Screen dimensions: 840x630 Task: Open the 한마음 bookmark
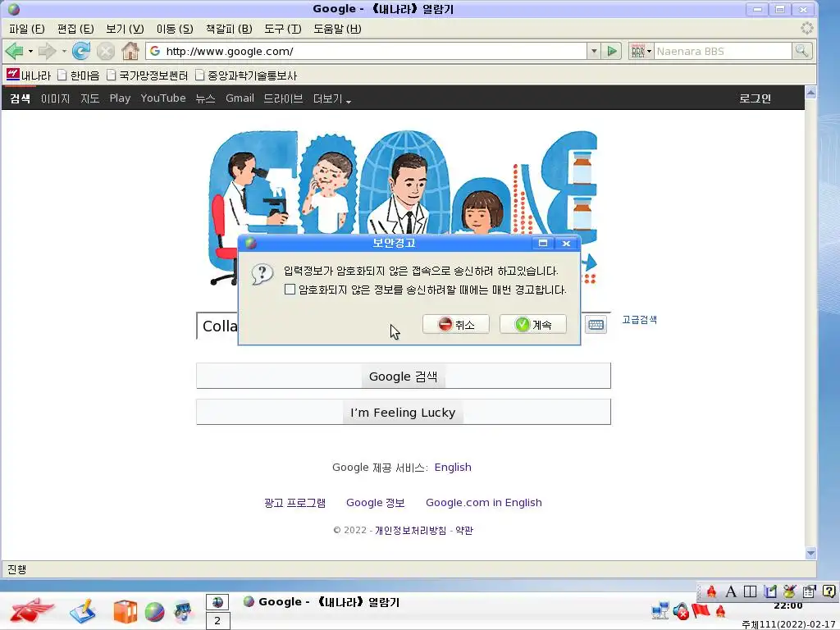click(x=79, y=75)
